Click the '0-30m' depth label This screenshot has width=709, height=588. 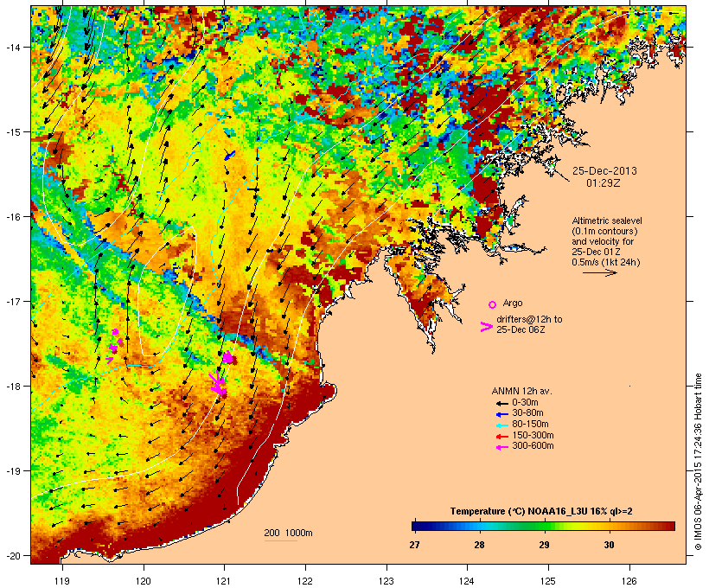525,403
